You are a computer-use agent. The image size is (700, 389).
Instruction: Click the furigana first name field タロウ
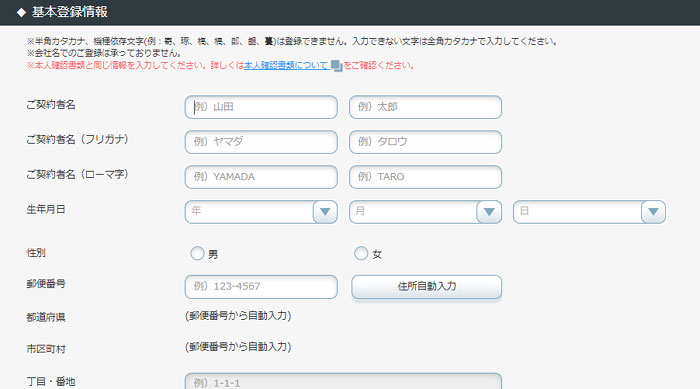[425, 142]
